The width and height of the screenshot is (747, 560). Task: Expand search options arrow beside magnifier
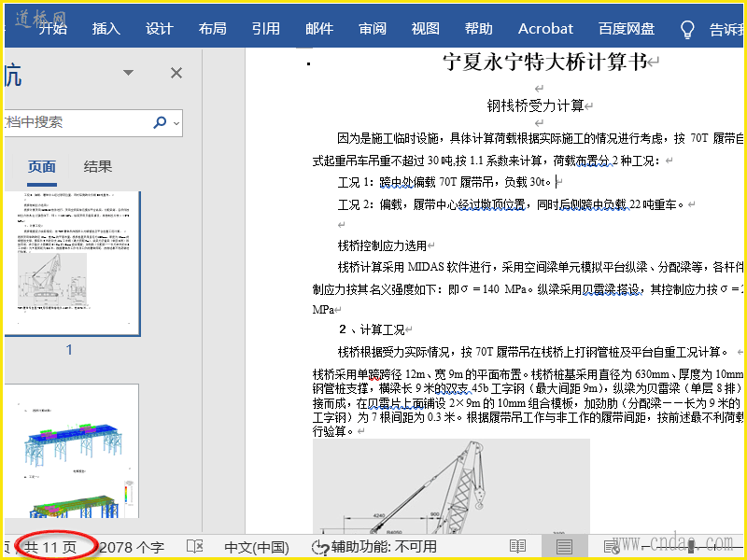tap(176, 123)
